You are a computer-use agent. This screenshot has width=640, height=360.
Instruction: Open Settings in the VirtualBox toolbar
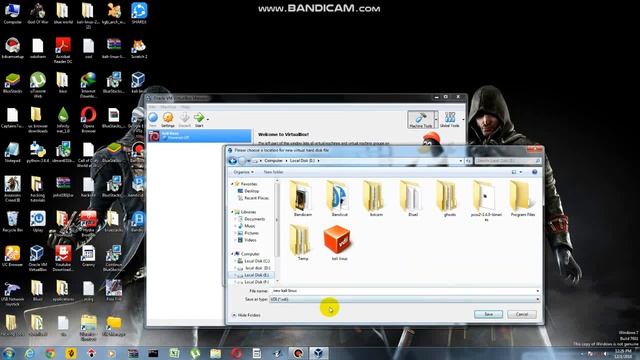(x=168, y=120)
